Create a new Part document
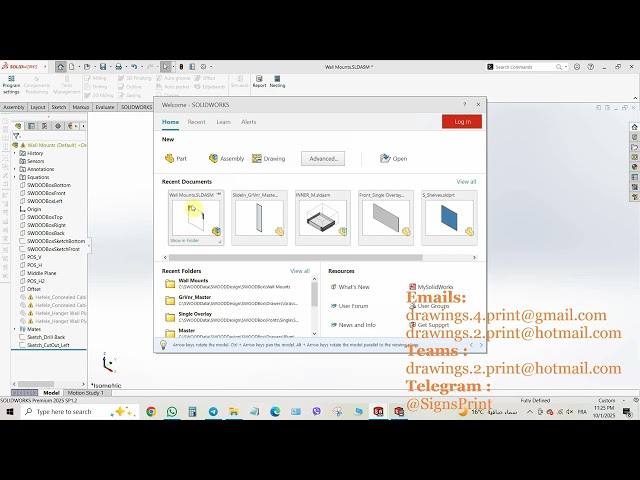Screen dimensions: 640x480 [x=176, y=158]
